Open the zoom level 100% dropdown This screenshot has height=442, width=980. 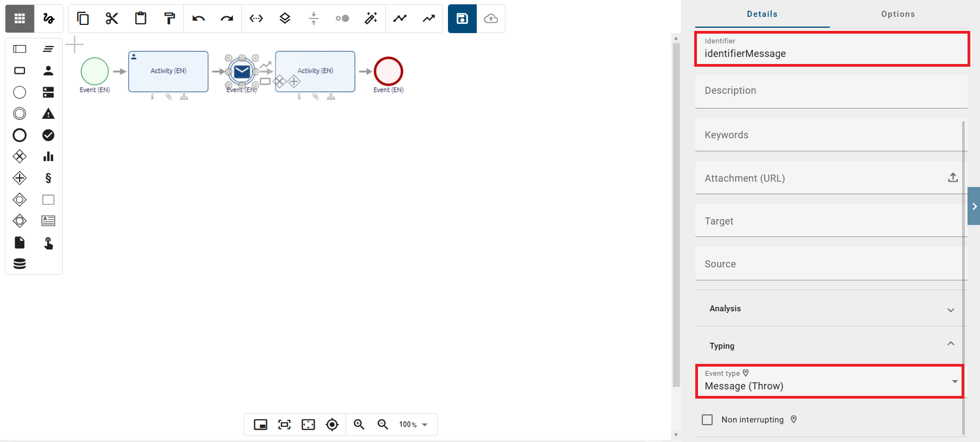pyautogui.click(x=413, y=425)
